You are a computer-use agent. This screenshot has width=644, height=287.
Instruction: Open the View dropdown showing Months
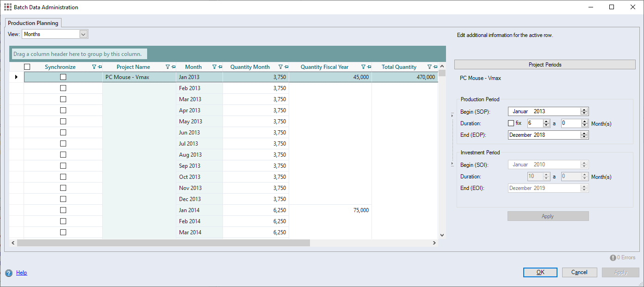pos(83,34)
